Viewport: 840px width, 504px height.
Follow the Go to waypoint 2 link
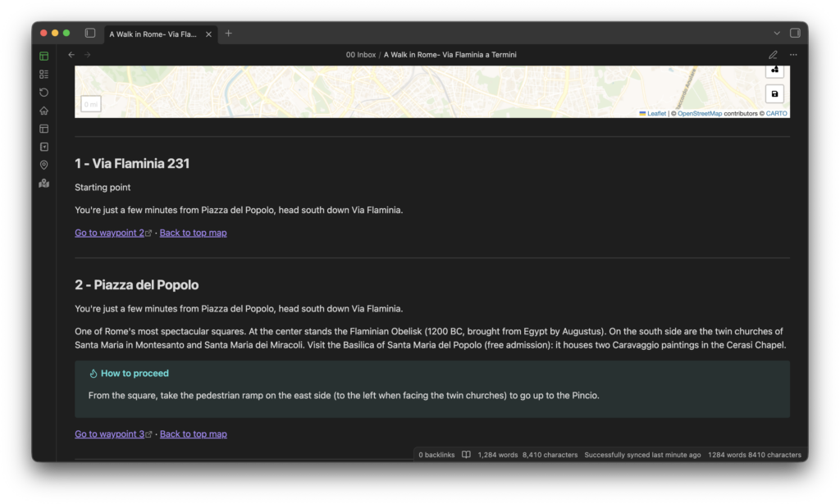tap(110, 233)
